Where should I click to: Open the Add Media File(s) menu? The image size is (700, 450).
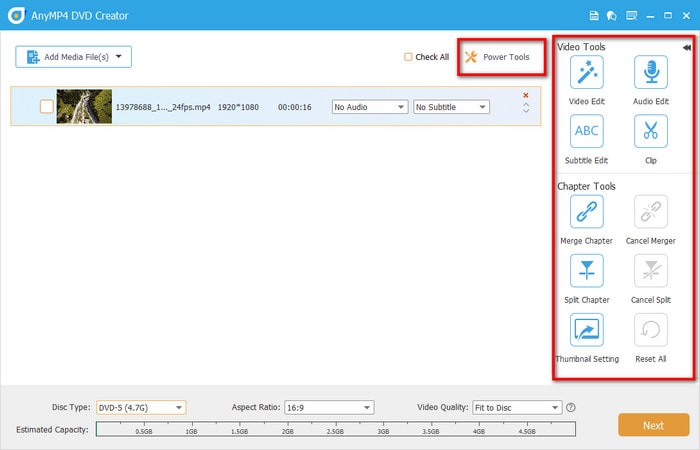click(x=73, y=57)
